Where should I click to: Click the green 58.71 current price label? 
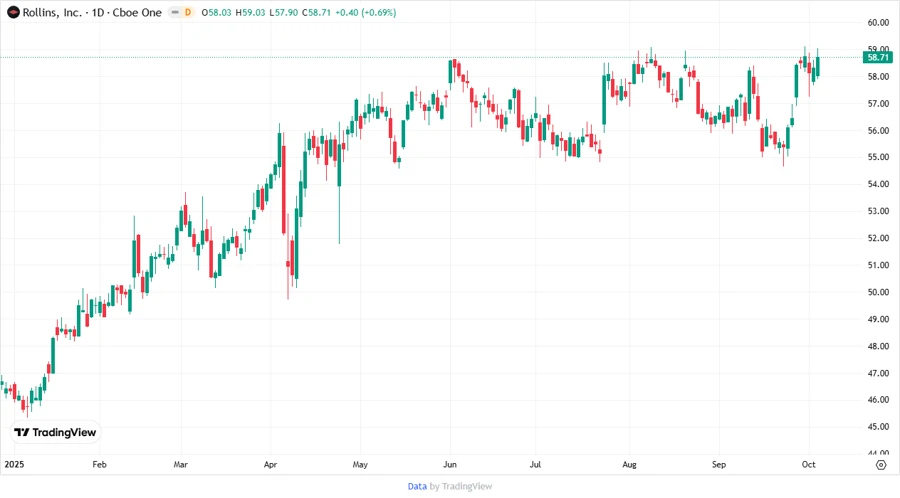[879, 58]
